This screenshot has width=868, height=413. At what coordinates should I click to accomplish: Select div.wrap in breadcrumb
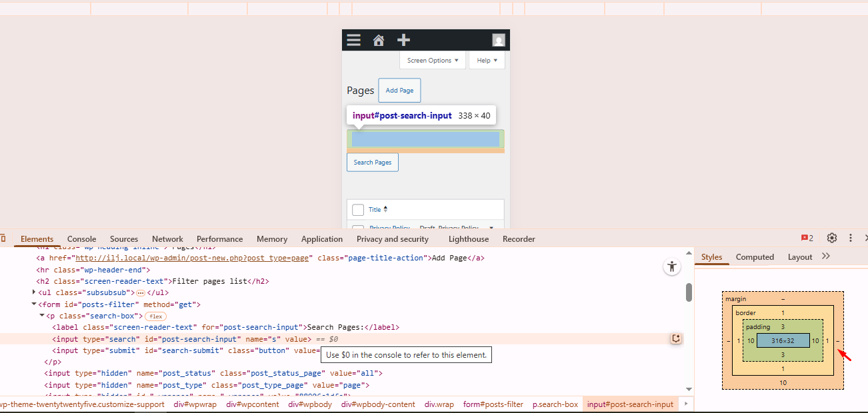click(x=439, y=404)
